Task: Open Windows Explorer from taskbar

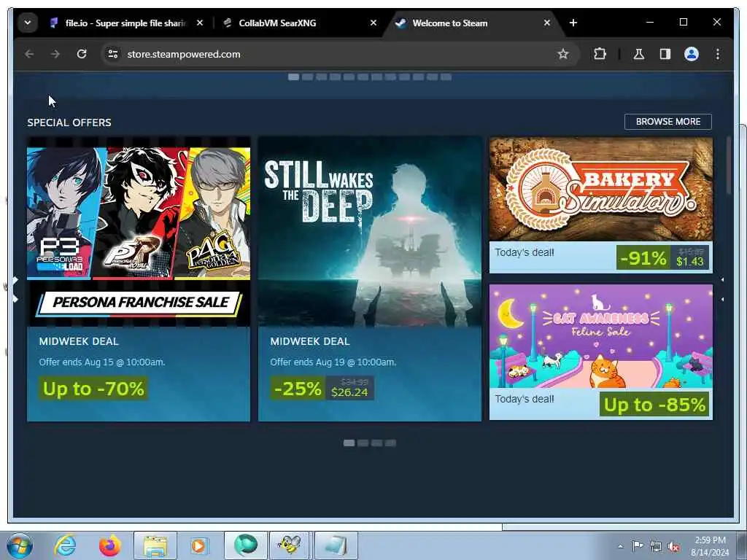Action: click(x=155, y=545)
